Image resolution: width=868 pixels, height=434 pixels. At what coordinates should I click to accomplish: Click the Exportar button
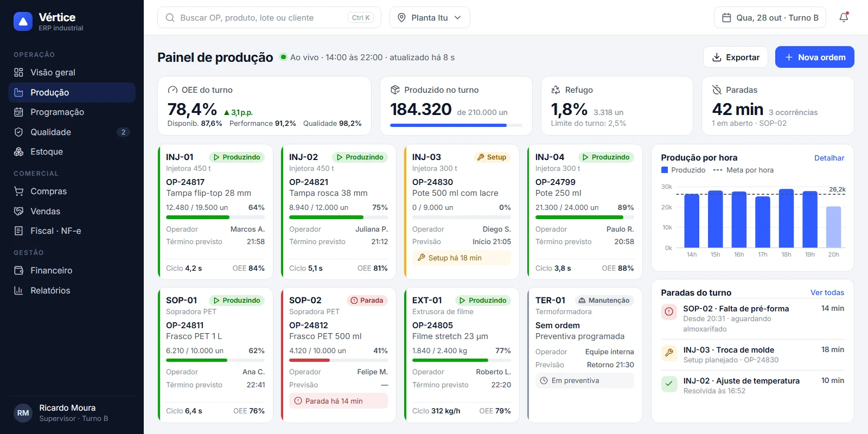[736, 57]
